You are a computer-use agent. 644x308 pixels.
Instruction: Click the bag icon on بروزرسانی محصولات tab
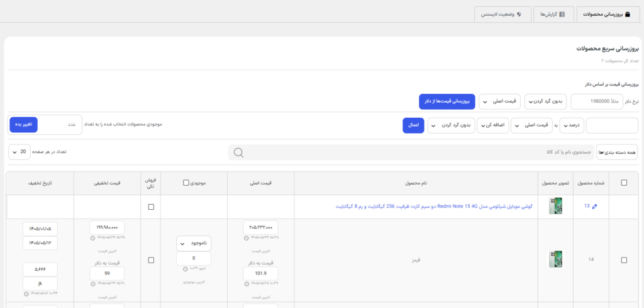tap(627, 14)
